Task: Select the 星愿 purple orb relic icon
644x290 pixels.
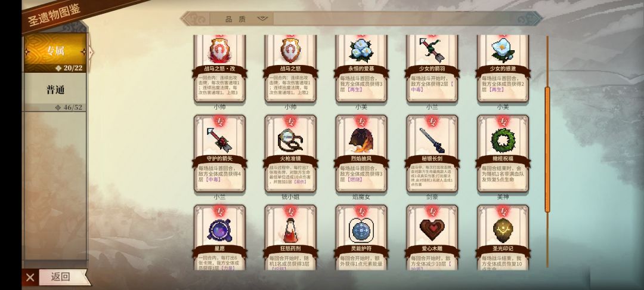Action: tap(219, 230)
